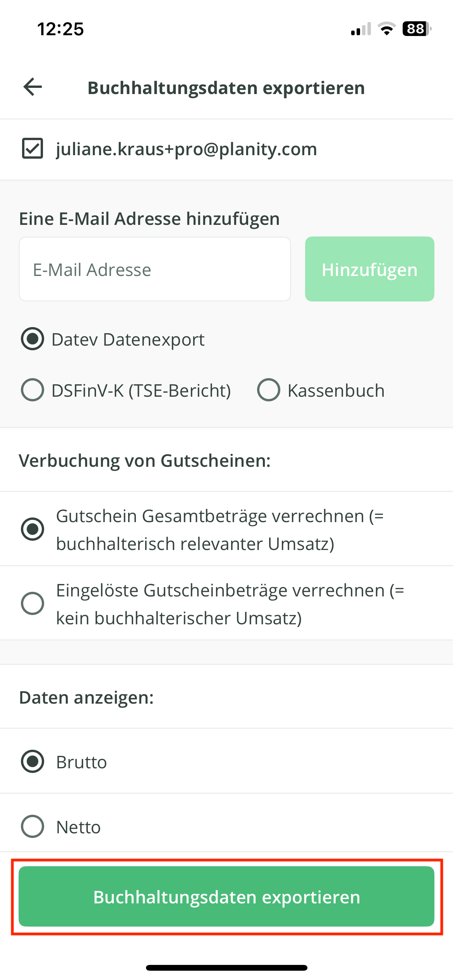The width and height of the screenshot is (453, 980).
Task: Tap the battery indicator in status bar
Action: point(417,29)
